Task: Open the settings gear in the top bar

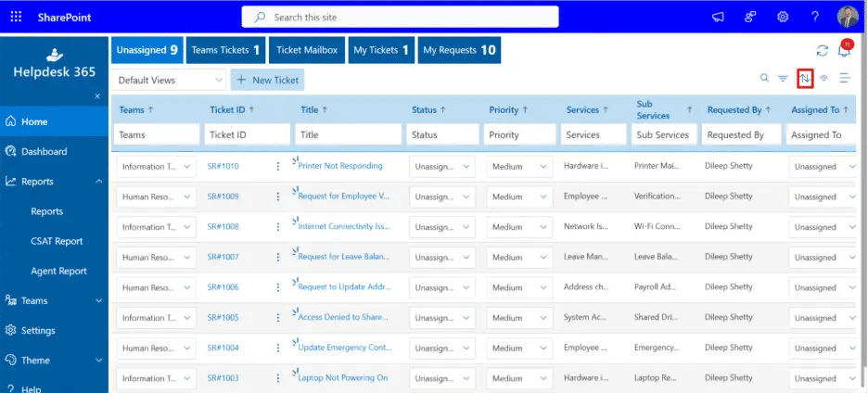Action: [x=783, y=18]
